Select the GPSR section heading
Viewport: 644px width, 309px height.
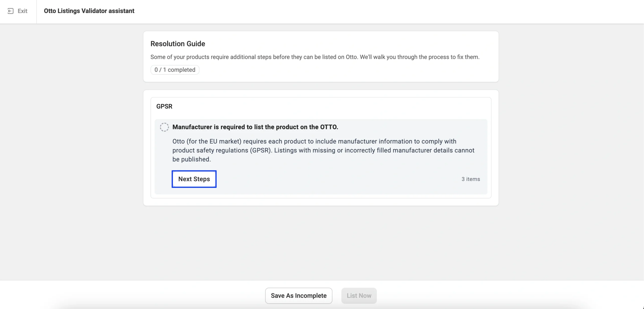[x=164, y=106]
